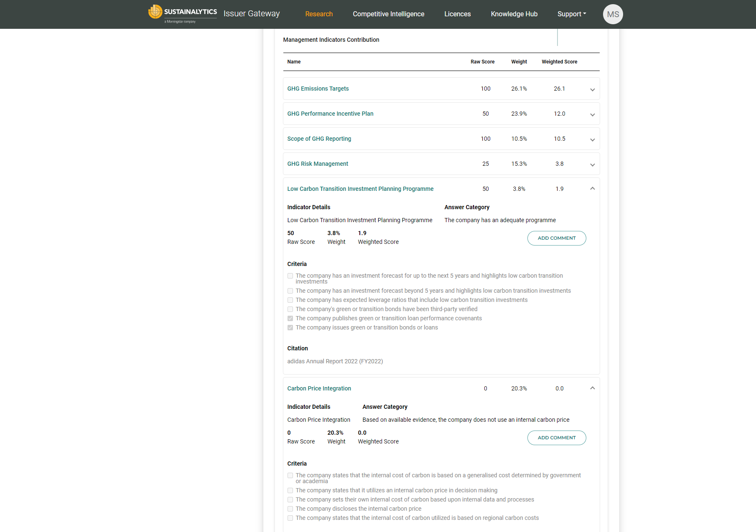
Task: Expand GHG Performance Incentive Plan chevron
Action: tap(592, 114)
